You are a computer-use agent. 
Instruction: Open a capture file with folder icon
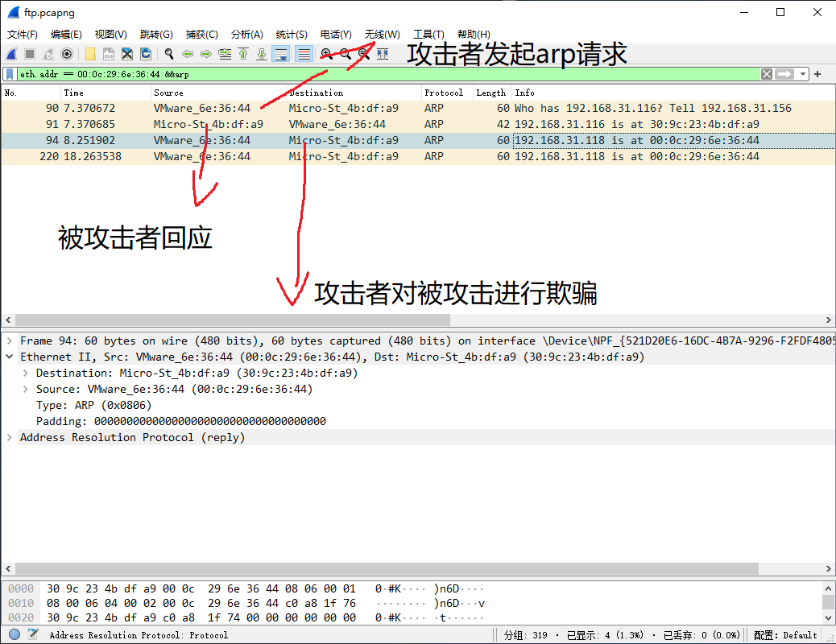tap(90, 54)
